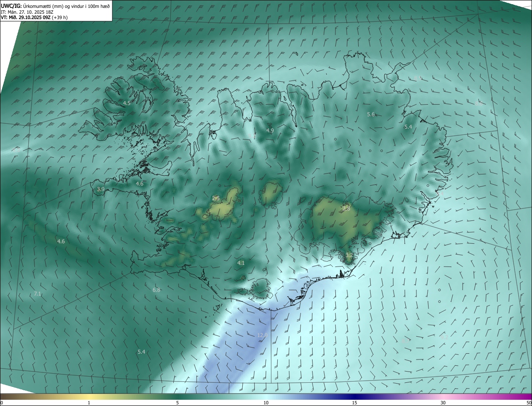Click the 4.1 value label
This screenshot has height=406, width=532.
(x=241, y=263)
